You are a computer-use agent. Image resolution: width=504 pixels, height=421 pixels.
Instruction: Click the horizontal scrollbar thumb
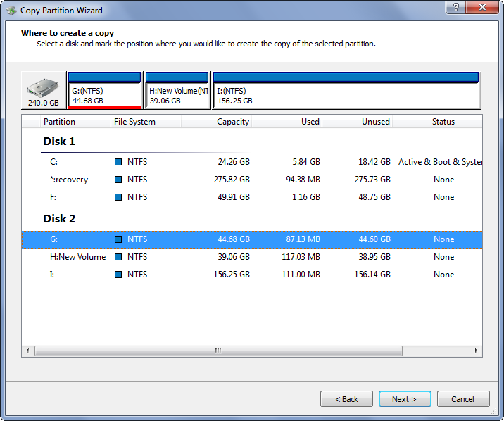(218, 351)
